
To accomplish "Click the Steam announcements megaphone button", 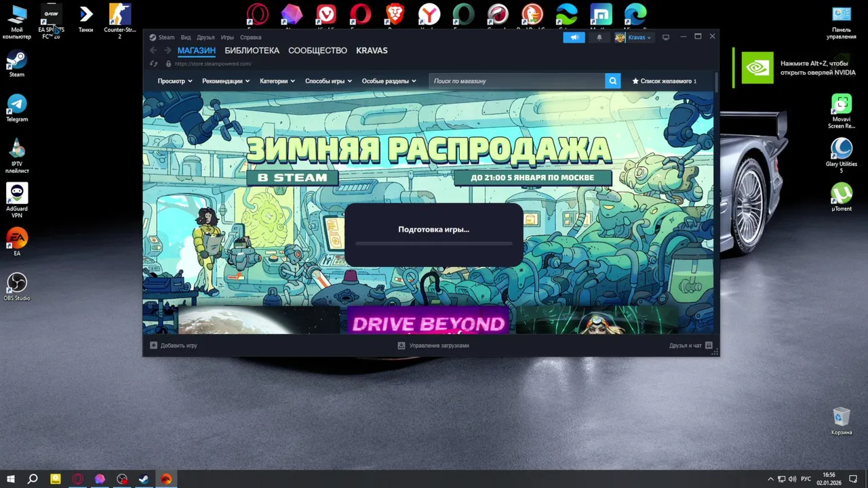I will click(x=574, y=37).
